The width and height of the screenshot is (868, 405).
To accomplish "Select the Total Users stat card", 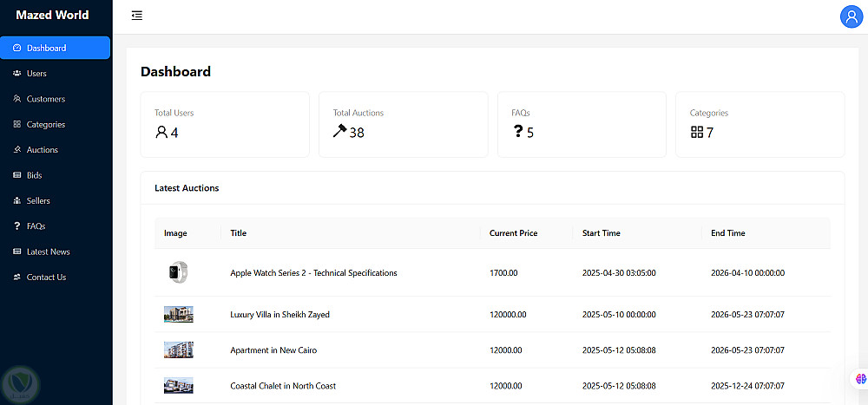I will click(225, 124).
